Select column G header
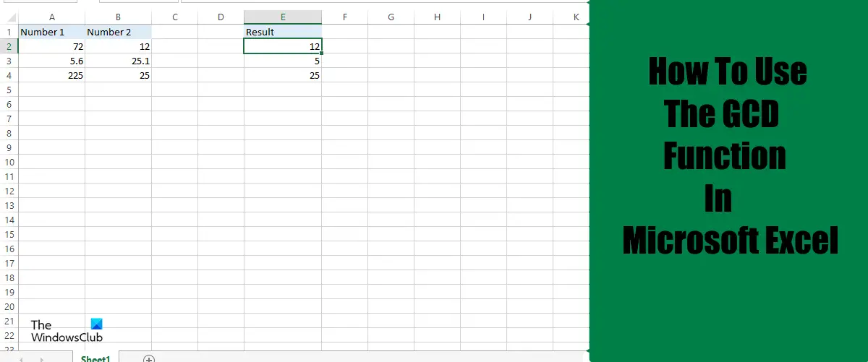Image resolution: width=868 pixels, height=362 pixels. tap(391, 17)
